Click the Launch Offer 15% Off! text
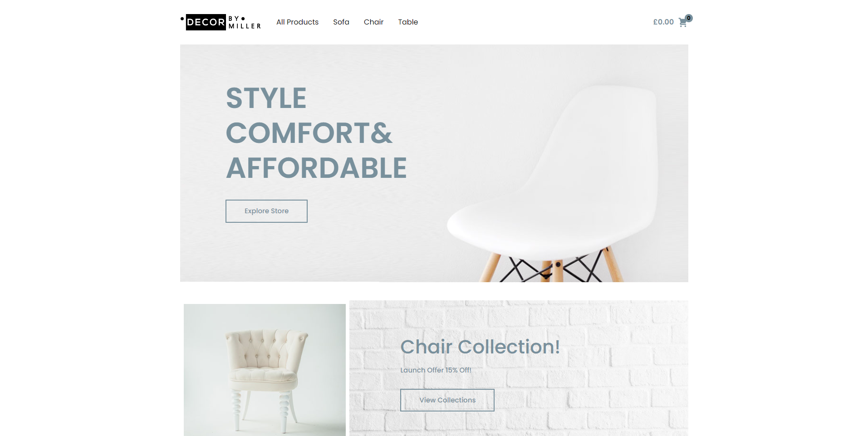Image resolution: width=868 pixels, height=436 pixels. point(436,370)
